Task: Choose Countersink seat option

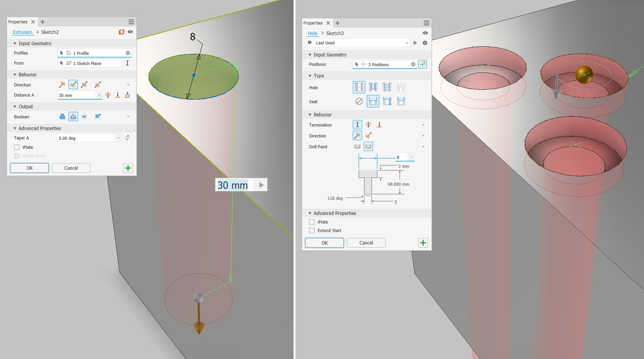Action: click(x=401, y=101)
